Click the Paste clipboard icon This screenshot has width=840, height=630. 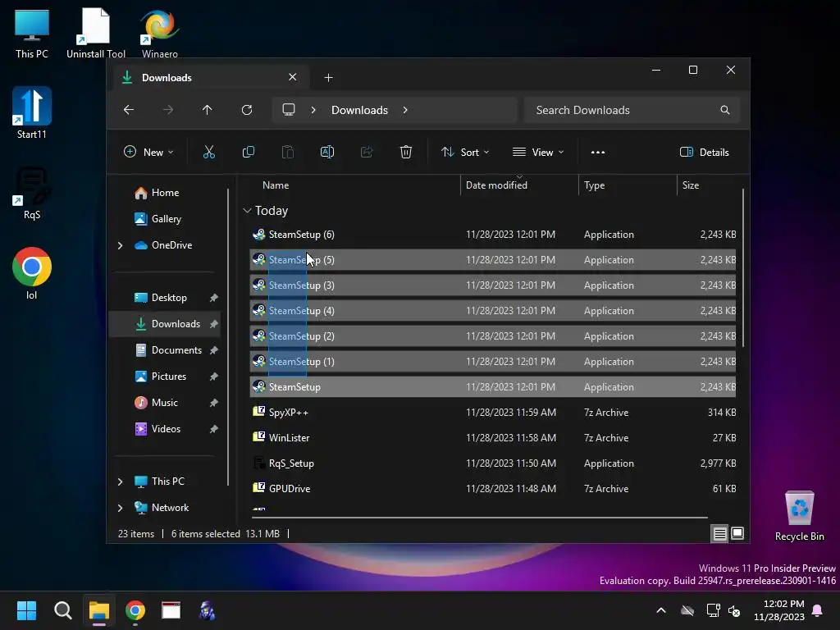coord(288,152)
